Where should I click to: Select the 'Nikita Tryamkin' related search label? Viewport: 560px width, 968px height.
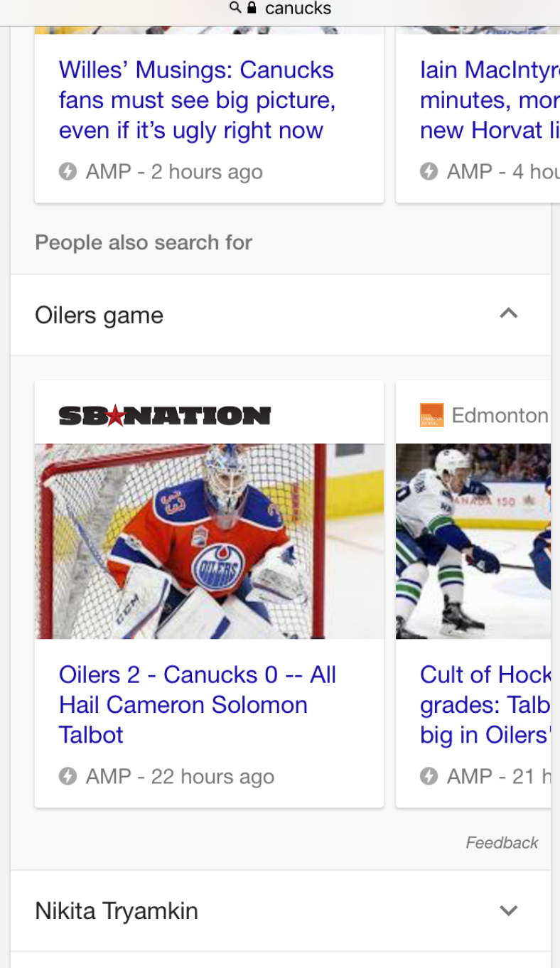(117, 910)
